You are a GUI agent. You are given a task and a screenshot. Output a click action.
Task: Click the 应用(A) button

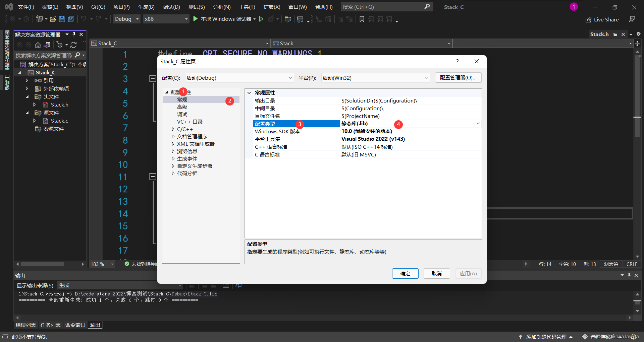[468, 273]
